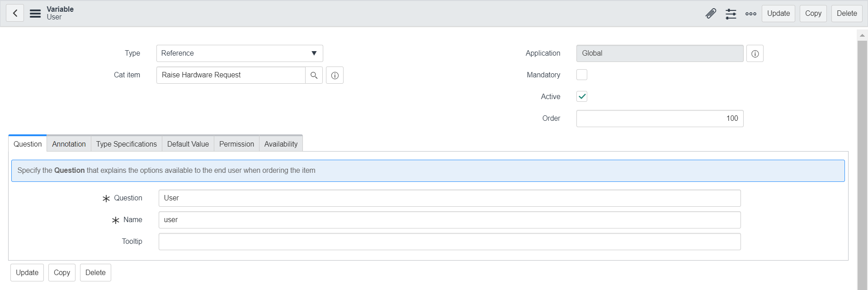
Task: Open personalize form settings sliders icon
Action: tap(731, 14)
